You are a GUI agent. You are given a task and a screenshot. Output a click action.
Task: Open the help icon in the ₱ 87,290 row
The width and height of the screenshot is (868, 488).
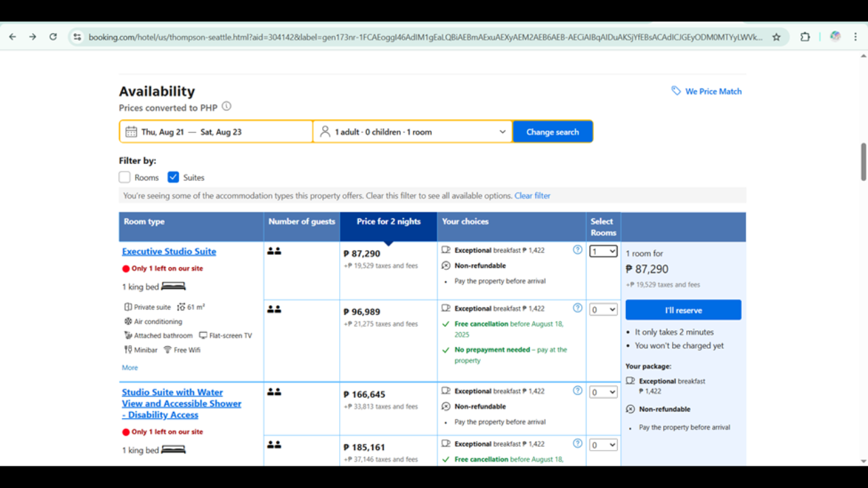578,249
